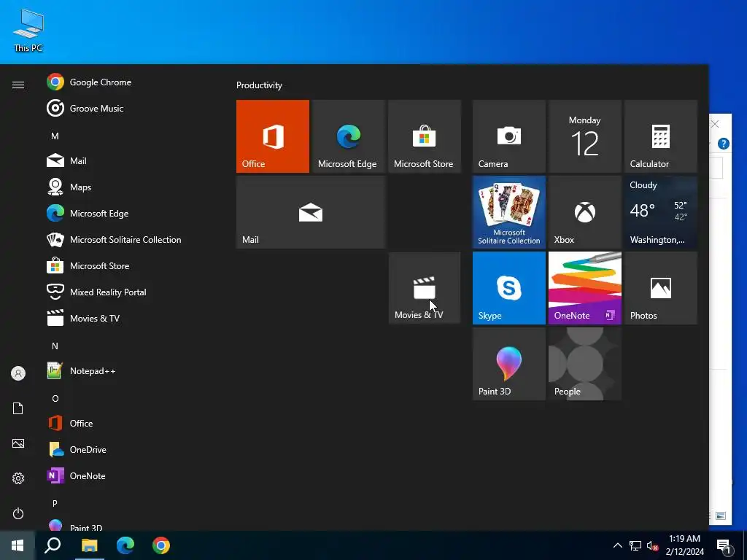Open Pictures from the Start sidebar
The image size is (747, 560).
coord(18,443)
